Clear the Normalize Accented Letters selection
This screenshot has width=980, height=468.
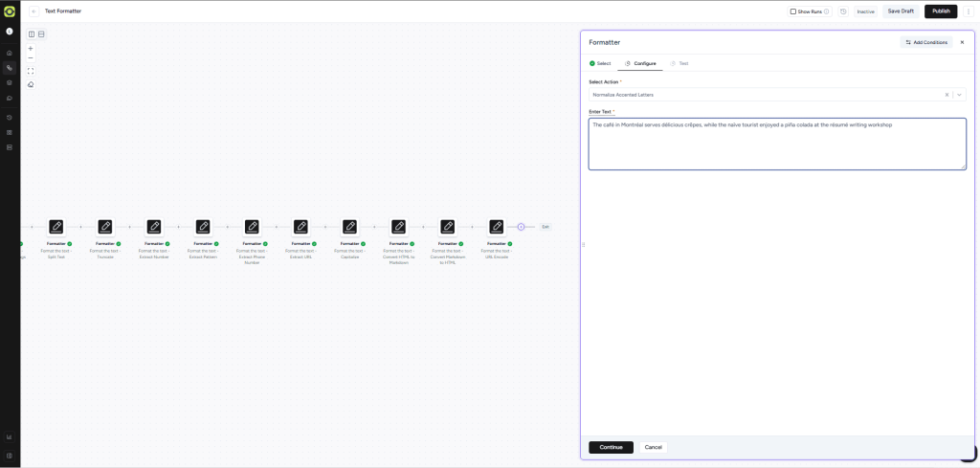[x=947, y=95]
